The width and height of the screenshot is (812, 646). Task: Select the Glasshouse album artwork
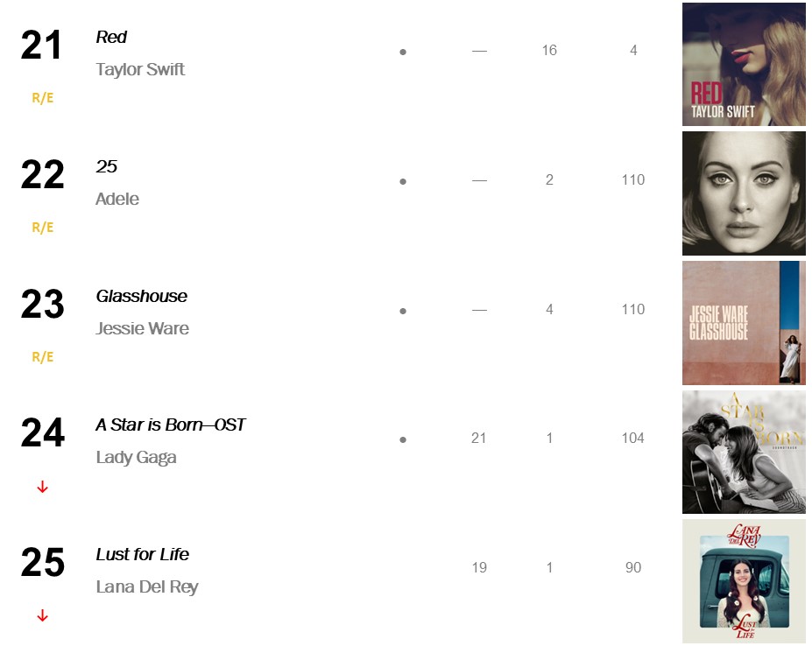pyautogui.click(x=744, y=323)
